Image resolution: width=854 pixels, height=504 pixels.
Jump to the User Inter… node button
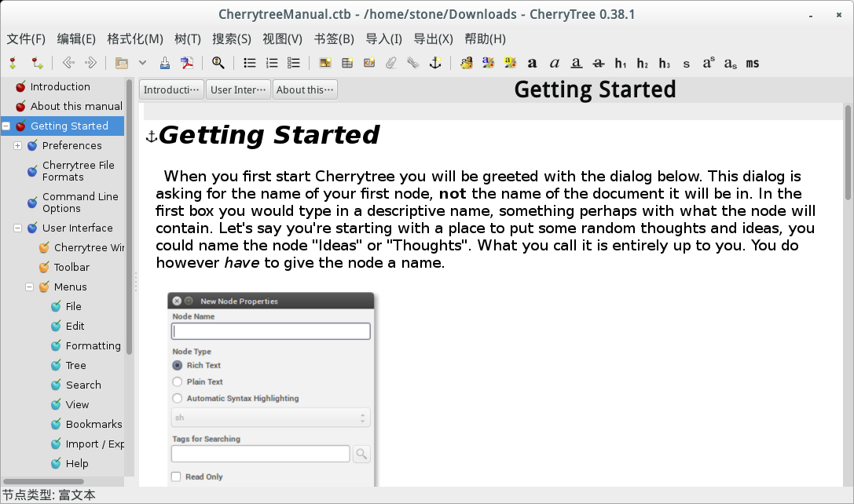click(x=238, y=89)
